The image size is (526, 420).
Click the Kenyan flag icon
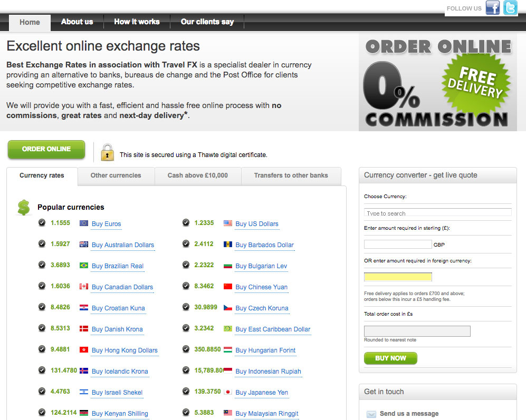pyautogui.click(x=84, y=413)
